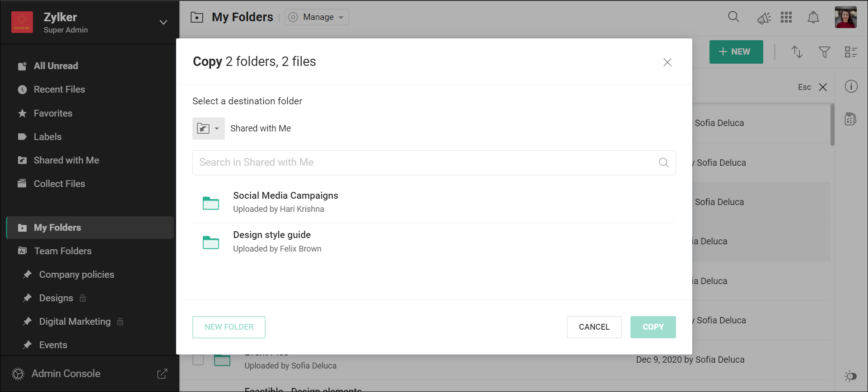The image size is (868, 392).
Task: Click the NEW FOLDER button
Action: tap(229, 327)
